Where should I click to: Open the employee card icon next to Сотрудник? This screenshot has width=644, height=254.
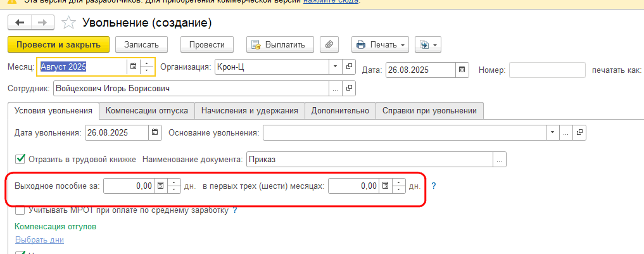click(349, 88)
